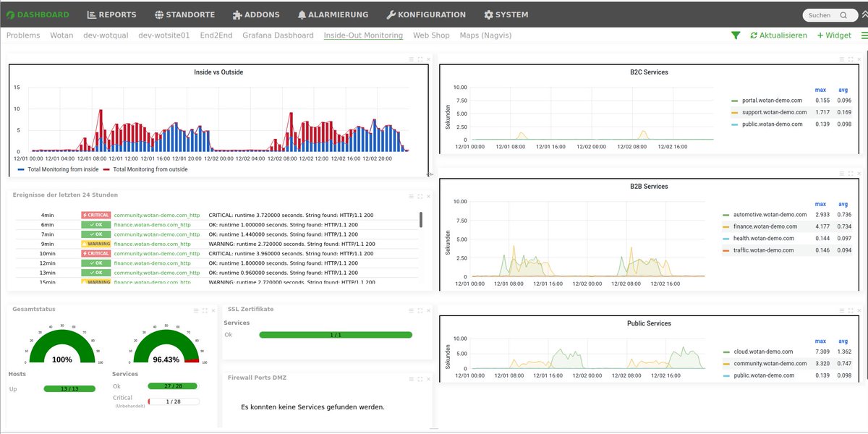This screenshot has height=434, width=868.
Task: Open the B2C Services widget menu
Action: pos(843,59)
